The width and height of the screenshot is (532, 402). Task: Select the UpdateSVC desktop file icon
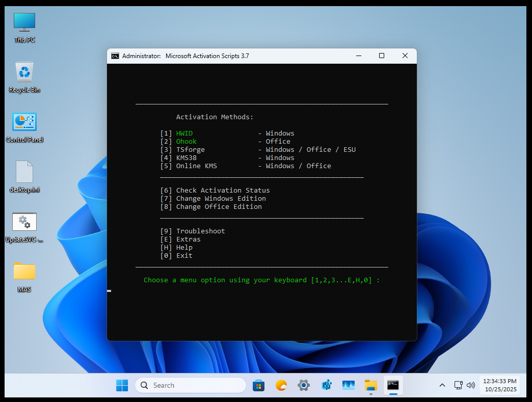(24, 227)
